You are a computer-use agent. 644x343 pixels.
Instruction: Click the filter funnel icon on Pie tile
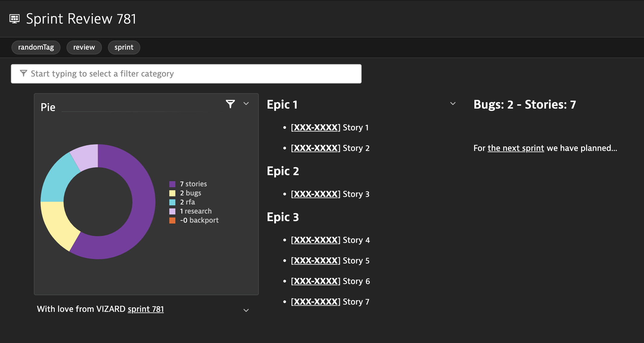click(x=230, y=104)
